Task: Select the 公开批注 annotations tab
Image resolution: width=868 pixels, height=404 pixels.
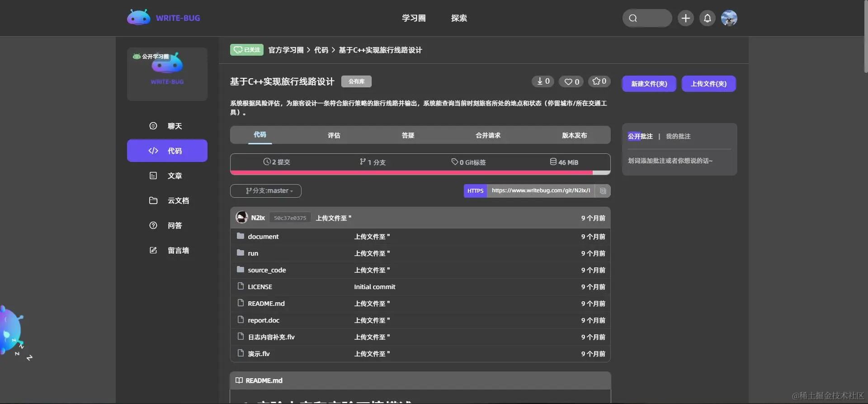Action: pos(640,136)
